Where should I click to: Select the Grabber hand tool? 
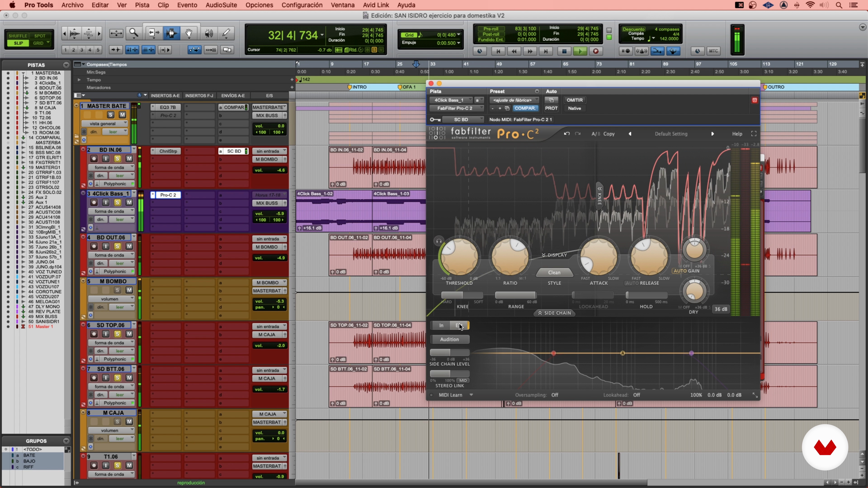[x=189, y=33]
